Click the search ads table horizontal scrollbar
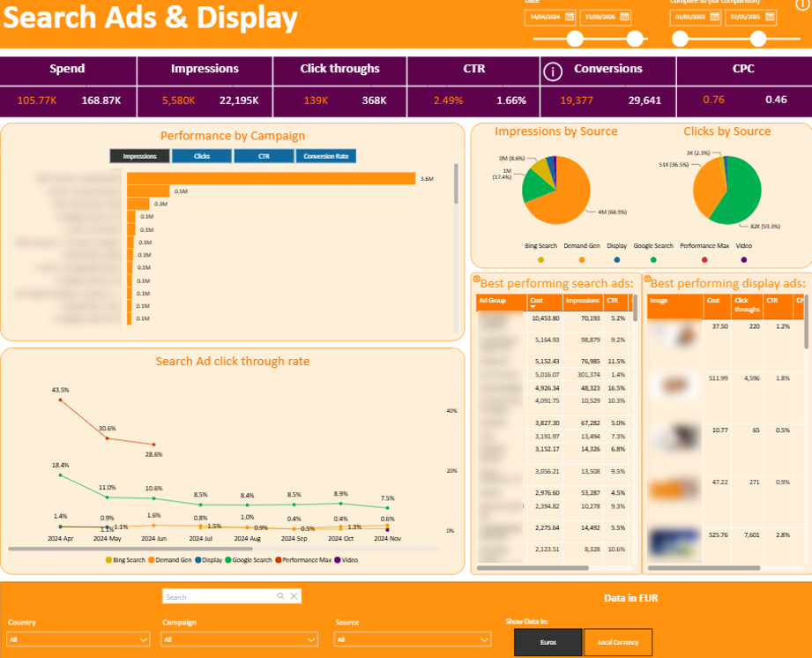This screenshot has height=658, width=812. click(533, 568)
